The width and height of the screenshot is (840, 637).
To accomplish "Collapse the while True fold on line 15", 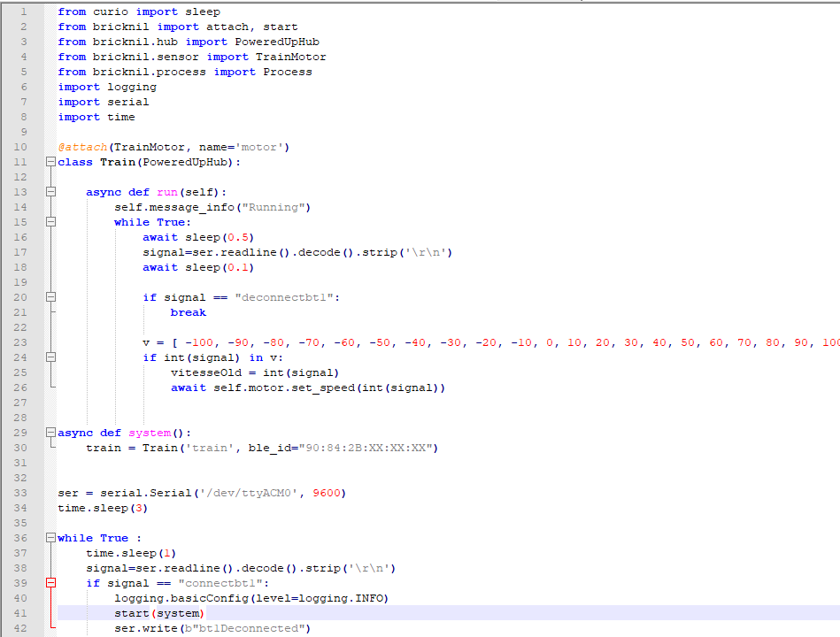I will pos(50,222).
